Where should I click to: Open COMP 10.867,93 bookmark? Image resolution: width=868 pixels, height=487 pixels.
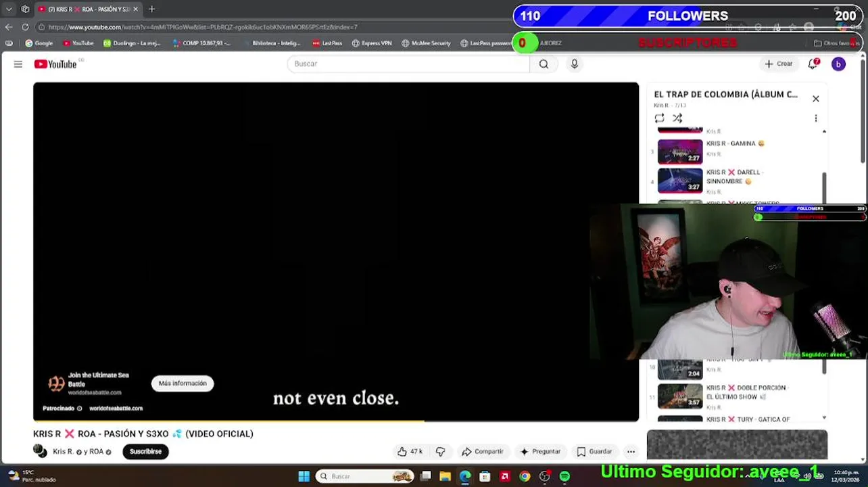coord(201,43)
